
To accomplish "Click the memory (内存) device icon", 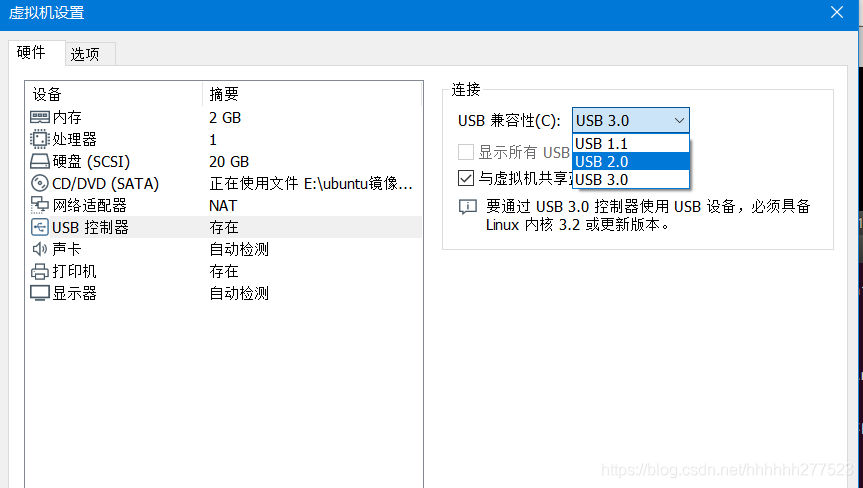I will click(40, 117).
